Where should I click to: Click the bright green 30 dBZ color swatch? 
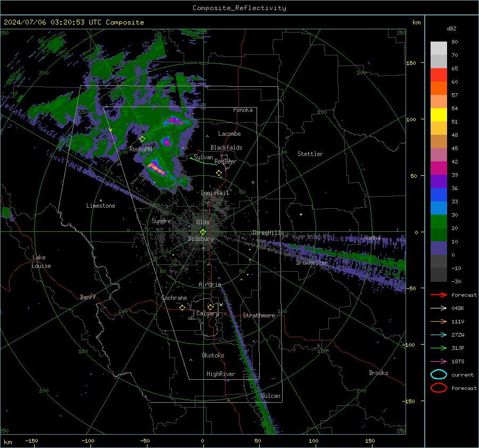[x=439, y=222]
